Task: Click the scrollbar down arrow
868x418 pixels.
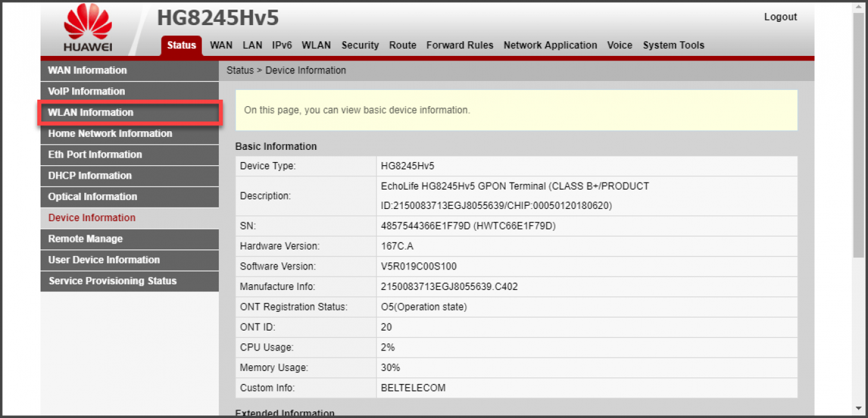Action: (858, 408)
